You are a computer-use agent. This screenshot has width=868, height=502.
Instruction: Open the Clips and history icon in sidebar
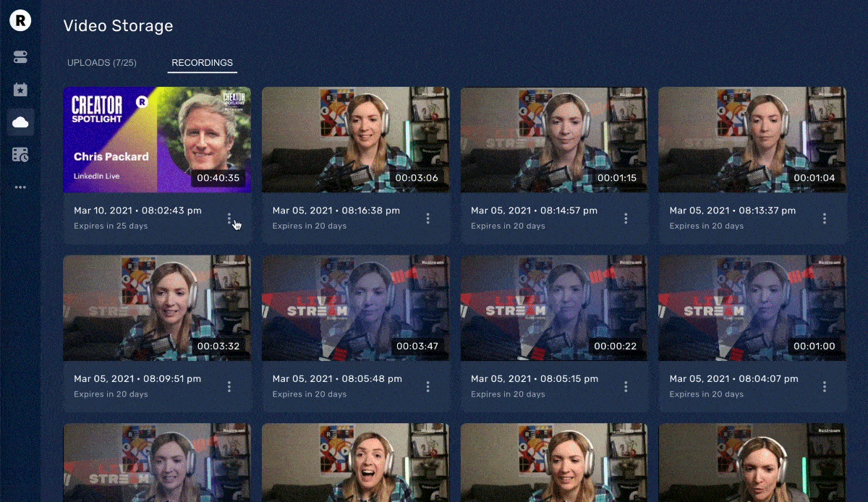(20, 154)
